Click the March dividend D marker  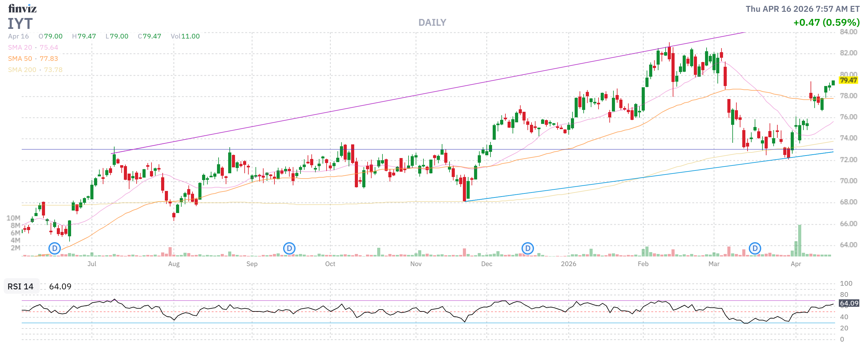[755, 249]
